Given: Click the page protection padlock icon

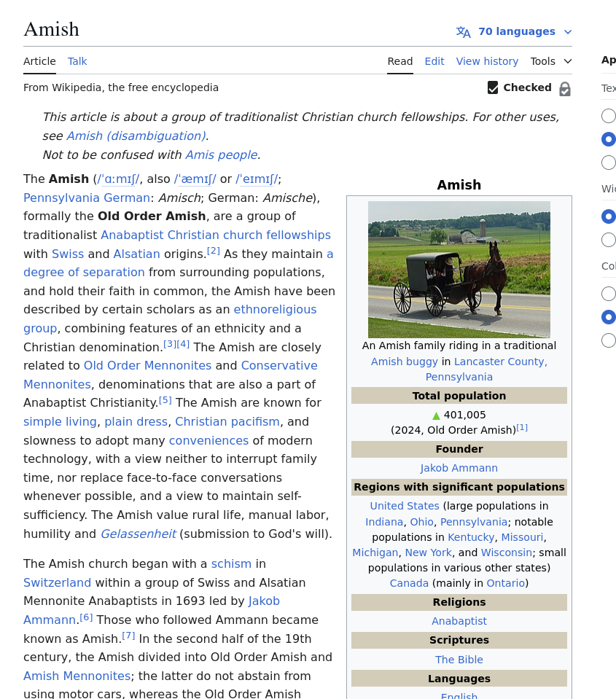Looking at the screenshot, I should [x=565, y=89].
